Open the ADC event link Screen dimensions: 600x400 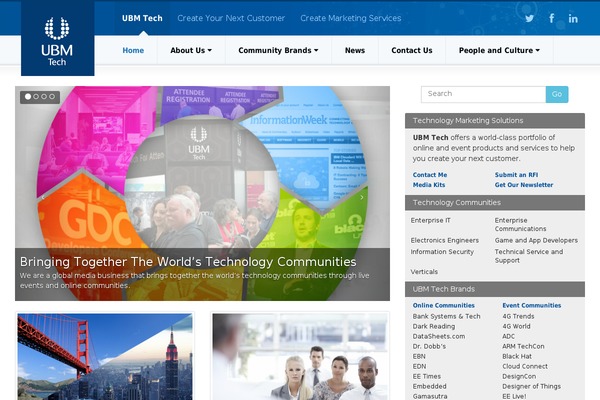pos(509,336)
